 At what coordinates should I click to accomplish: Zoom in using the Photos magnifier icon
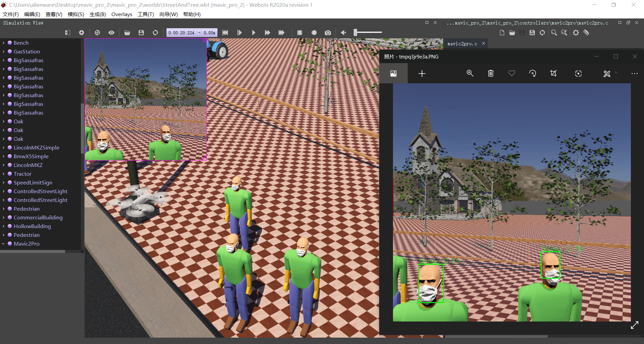pyautogui.click(x=470, y=73)
